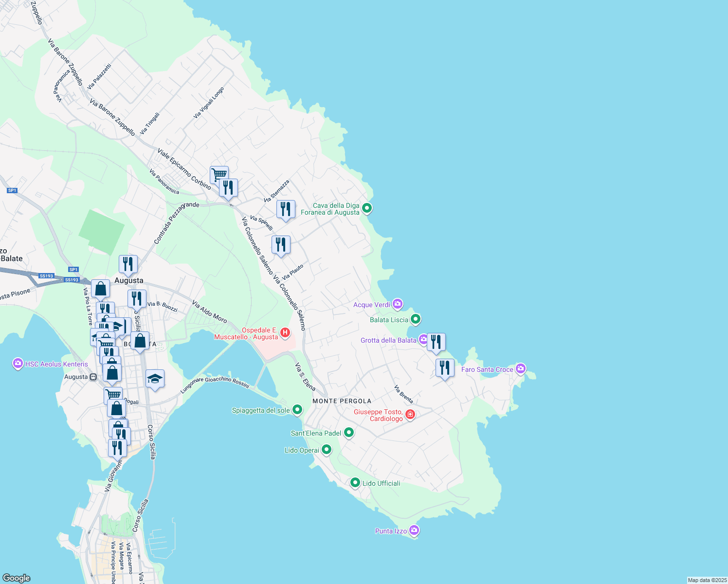Select the Via Brenta street label

point(403,394)
